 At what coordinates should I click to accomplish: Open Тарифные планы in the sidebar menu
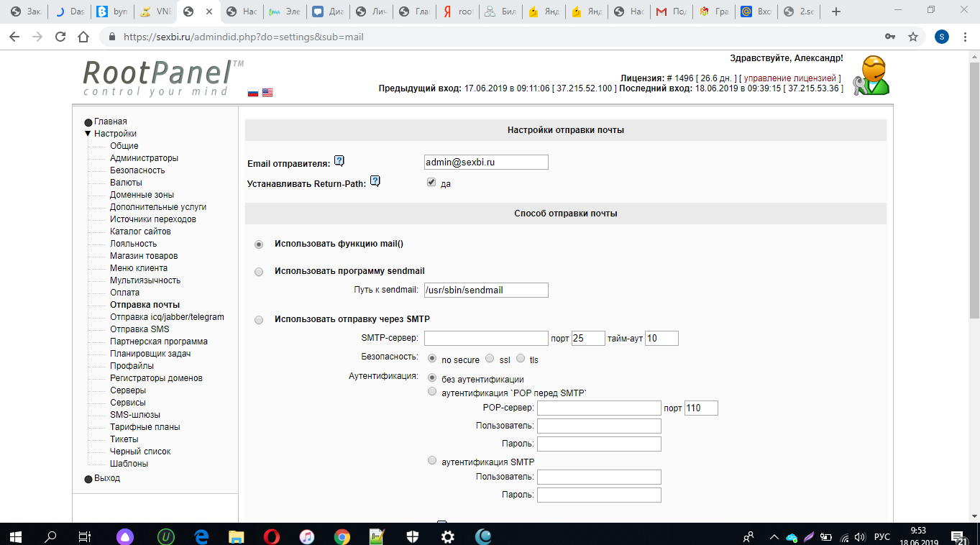click(145, 427)
